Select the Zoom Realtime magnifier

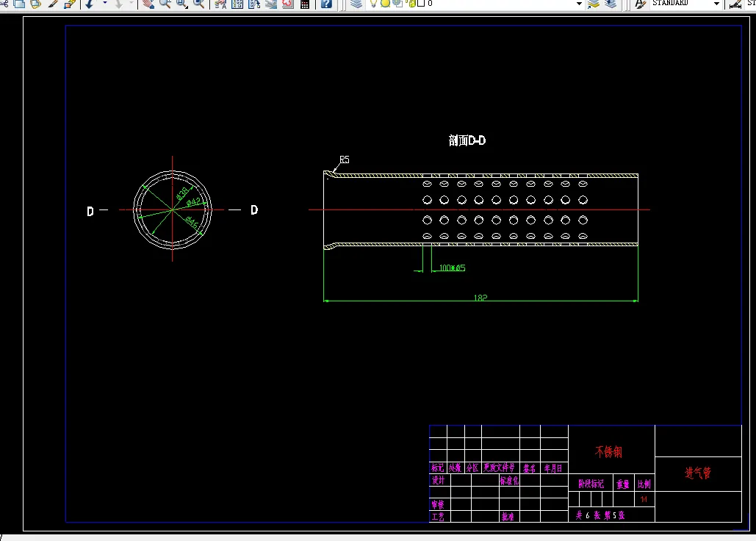click(x=165, y=4)
